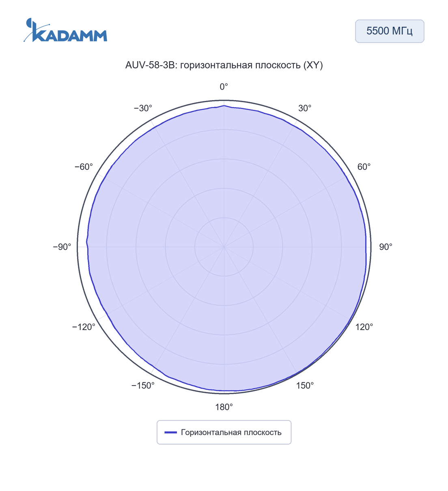This screenshot has height=491, width=448.
Task: Click the 30° angle label
Action: pos(305,108)
